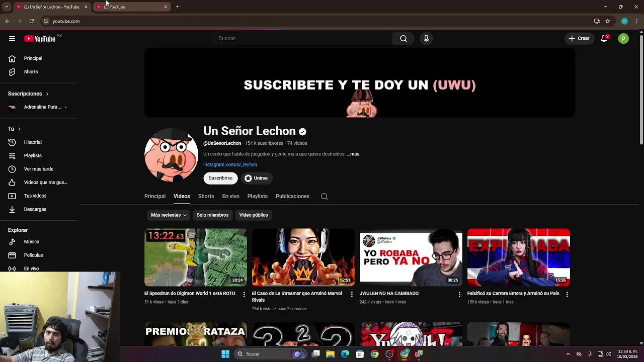This screenshot has width=644, height=362.
Task: Open El Speedrun de Digimon World video title
Action: [190, 294]
